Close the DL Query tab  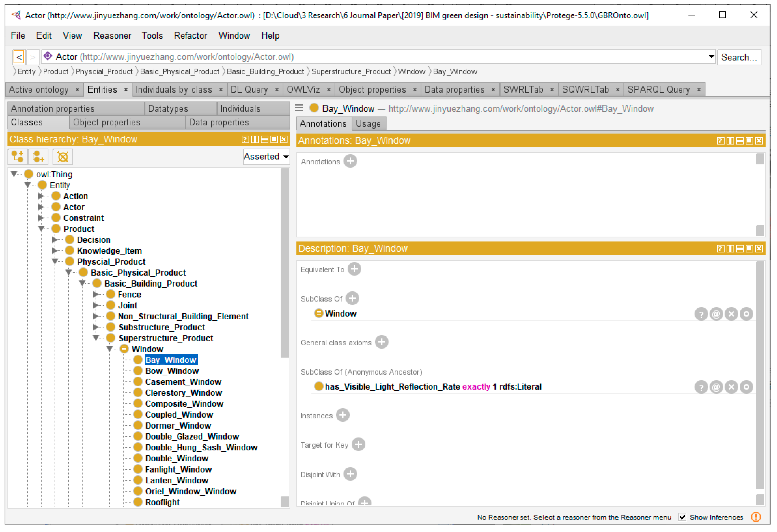click(277, 89)
